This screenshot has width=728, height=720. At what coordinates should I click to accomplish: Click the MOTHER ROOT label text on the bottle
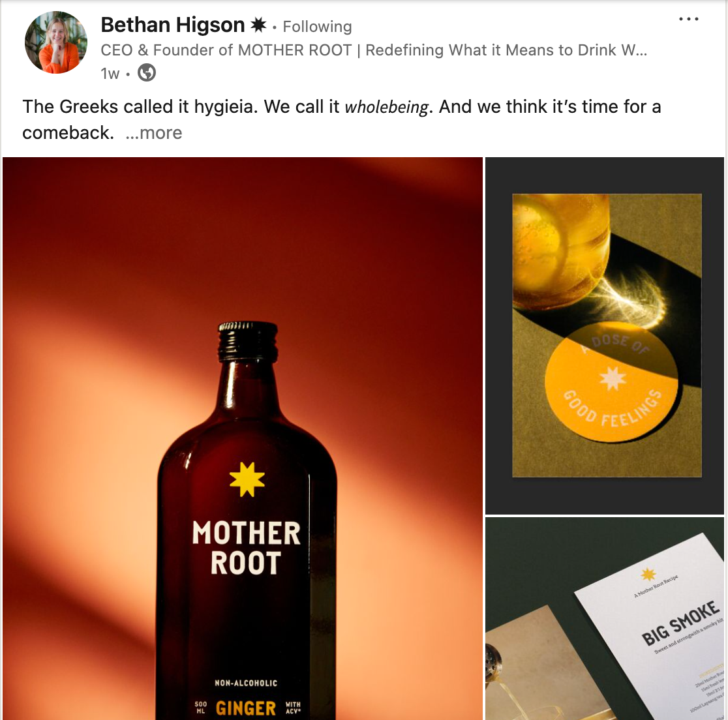(246, 547)
